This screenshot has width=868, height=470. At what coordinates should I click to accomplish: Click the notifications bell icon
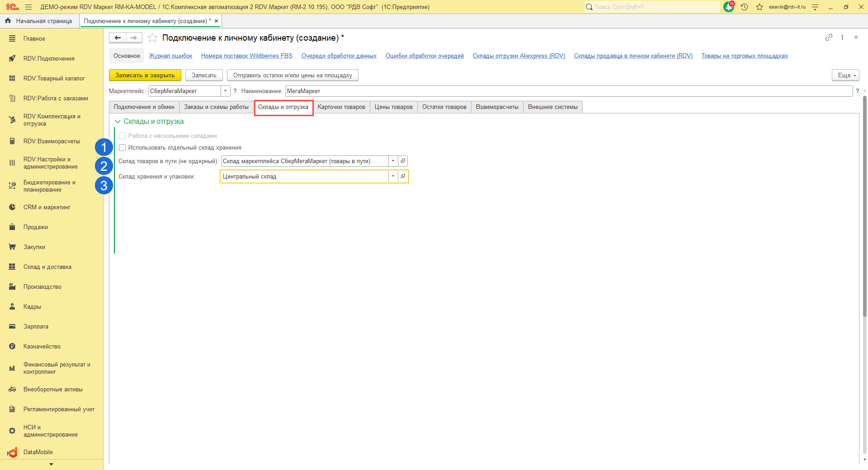click(x=728, y=7)
